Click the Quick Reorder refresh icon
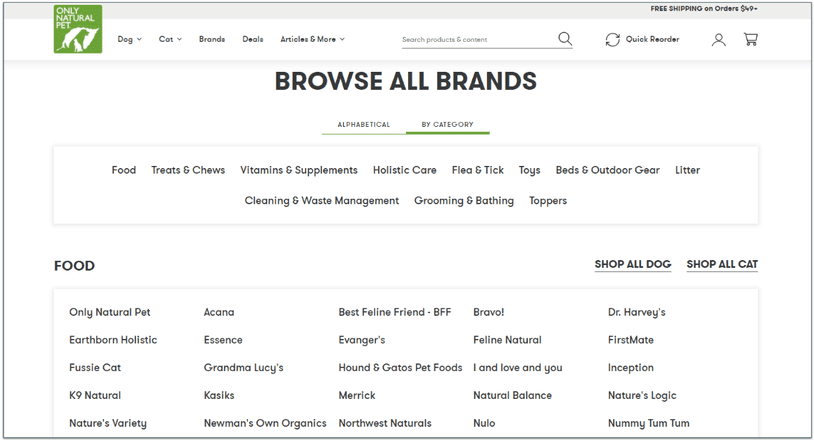This screenshot has width=814, height=440. pos(613,39)
